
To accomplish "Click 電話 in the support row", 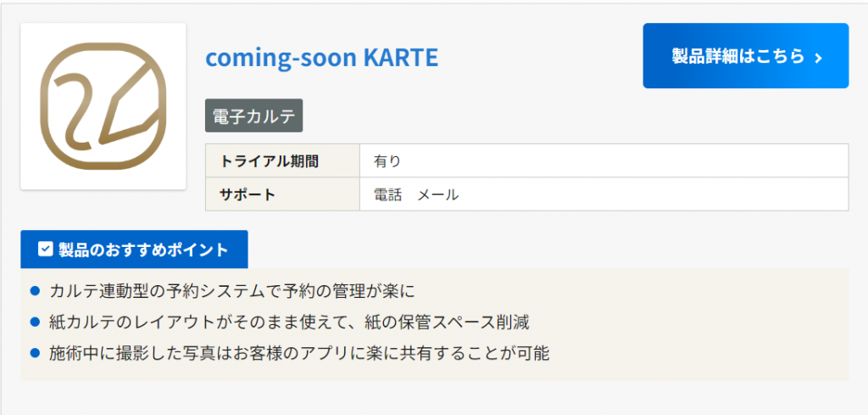I will (x=387, y=194).
